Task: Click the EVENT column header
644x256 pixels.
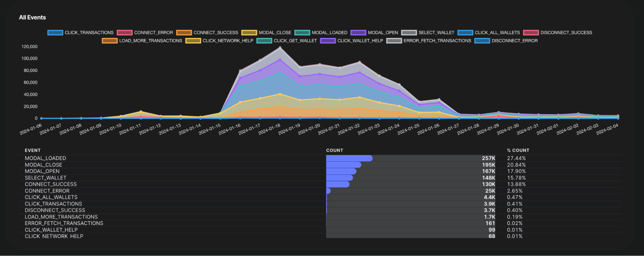Action: (x=33, y=150)
